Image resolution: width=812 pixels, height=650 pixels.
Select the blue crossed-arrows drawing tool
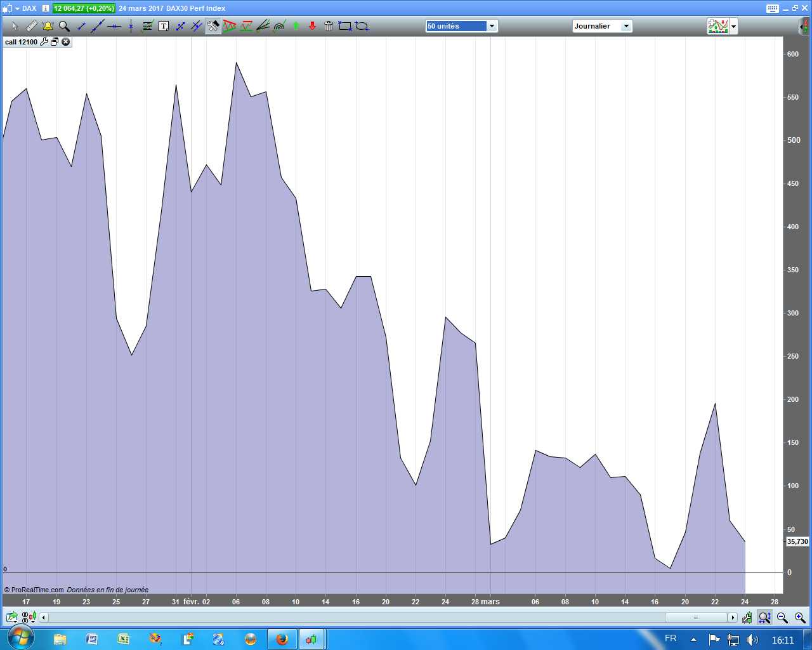(x=180, y=26)
